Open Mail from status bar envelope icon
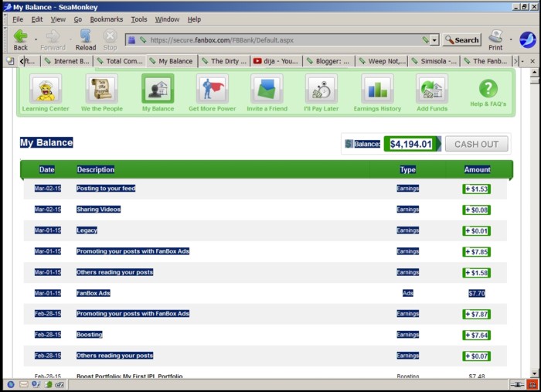This screenshot has width=541, height=392. pyautogui.click(x=23, y=384)
